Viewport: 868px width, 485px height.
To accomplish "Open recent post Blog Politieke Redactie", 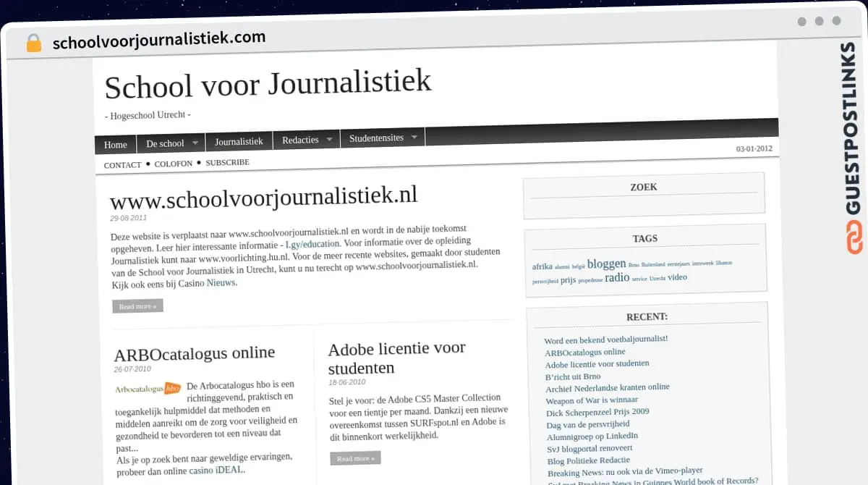I will tap(589, 460).
